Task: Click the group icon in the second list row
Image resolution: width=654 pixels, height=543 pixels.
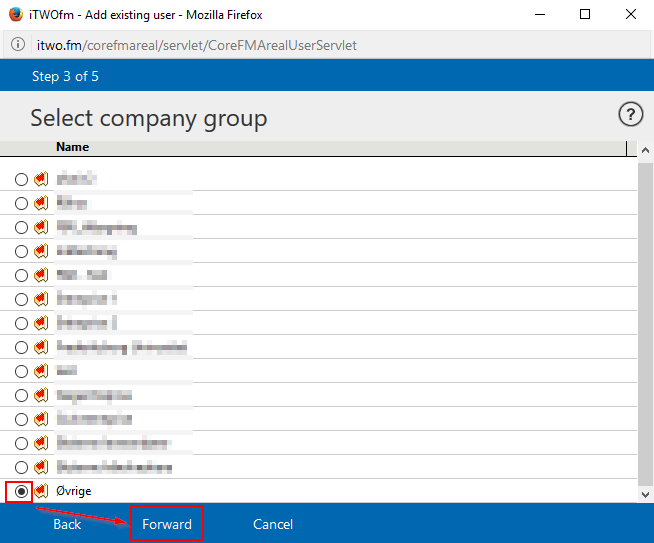Action: 41,203
